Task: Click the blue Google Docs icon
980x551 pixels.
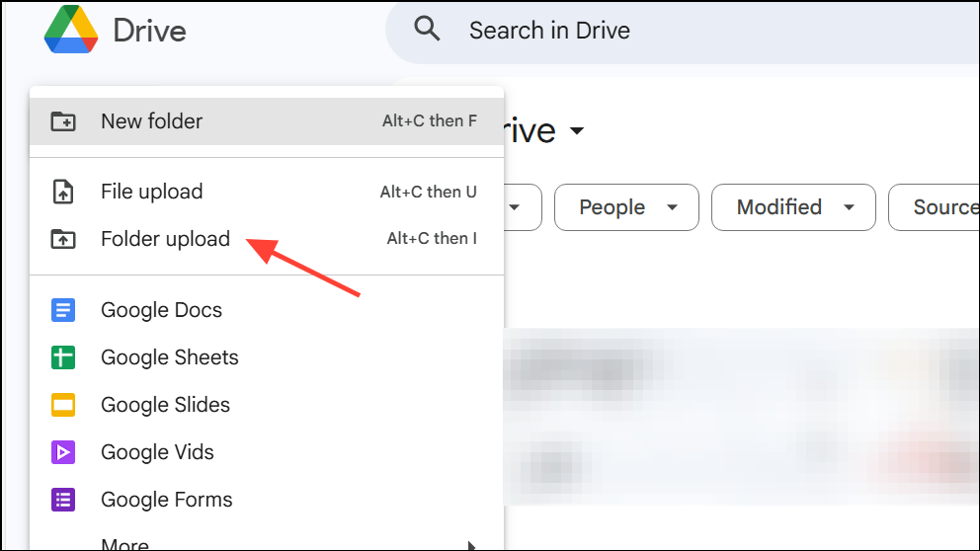Action: tap(63, 310)
